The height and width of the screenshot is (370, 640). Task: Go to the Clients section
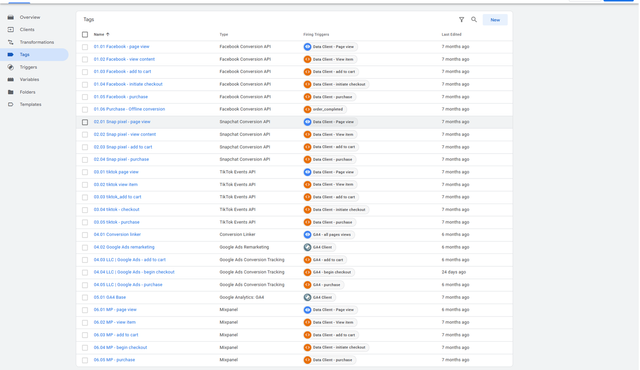coord(27,29)
